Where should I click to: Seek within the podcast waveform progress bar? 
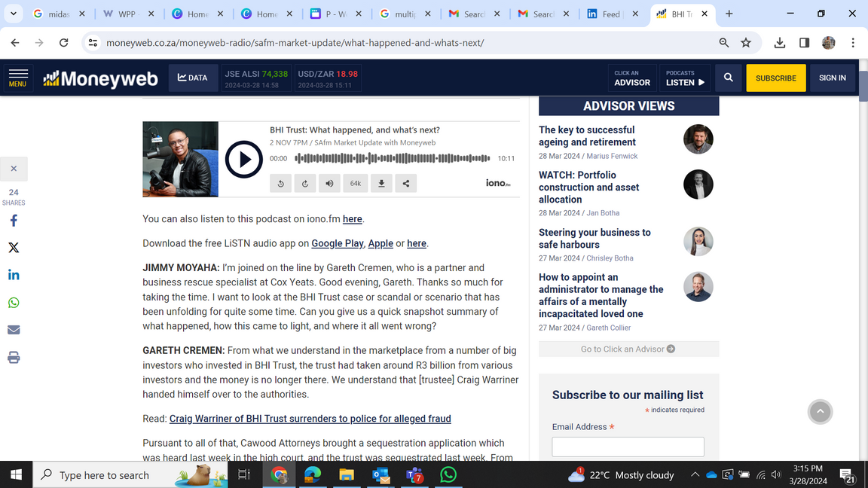tap(393, 158)
